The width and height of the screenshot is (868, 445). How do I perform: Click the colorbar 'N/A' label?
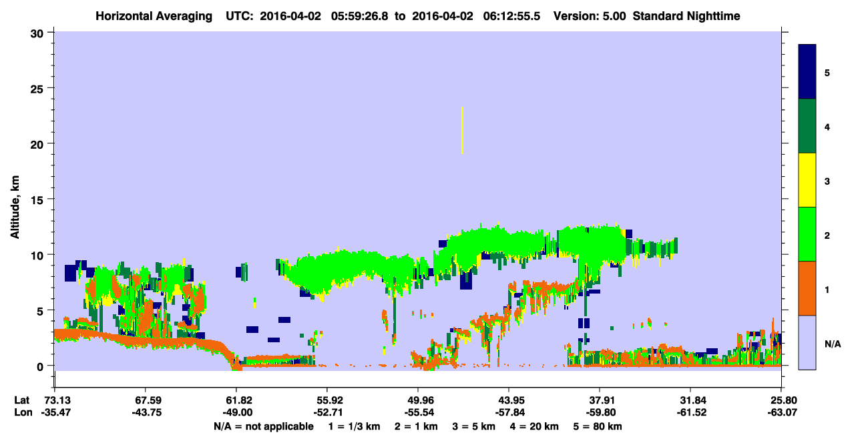coord(833,344)
